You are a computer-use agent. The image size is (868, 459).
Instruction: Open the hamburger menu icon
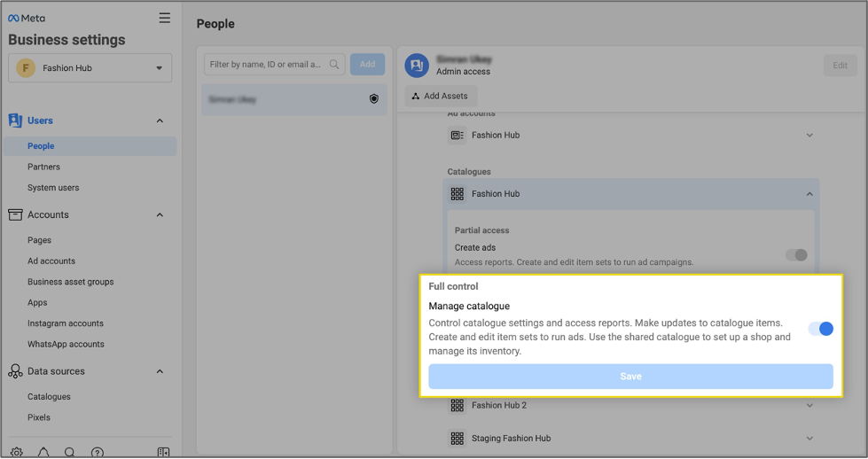click(x=164, y=18)
